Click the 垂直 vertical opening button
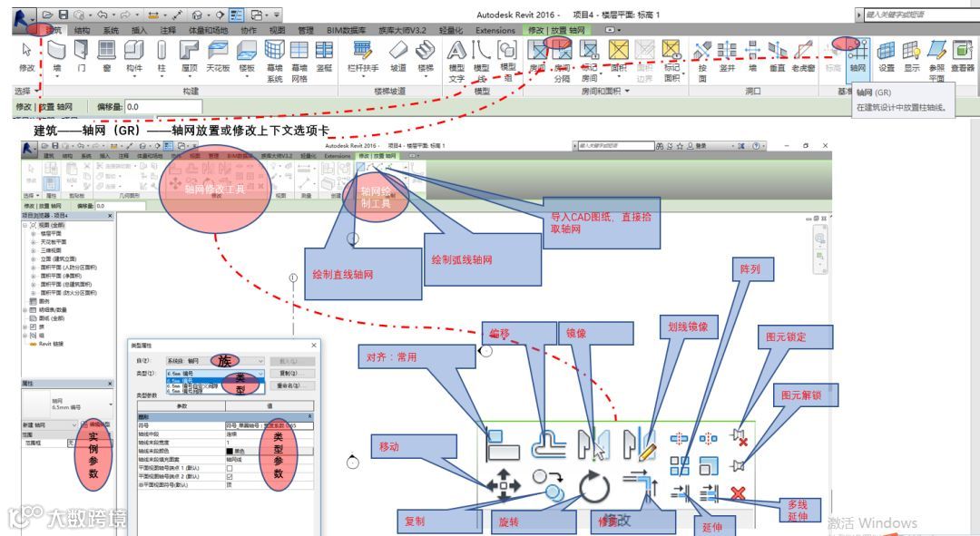This screenshot has width=980, height=536. (777, 55)
